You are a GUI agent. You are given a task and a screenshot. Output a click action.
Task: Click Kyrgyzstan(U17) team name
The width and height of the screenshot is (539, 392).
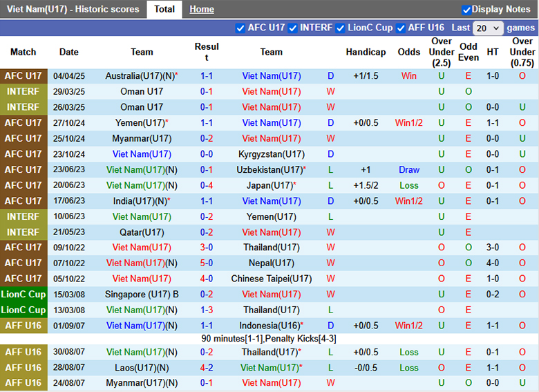[271, 154]
